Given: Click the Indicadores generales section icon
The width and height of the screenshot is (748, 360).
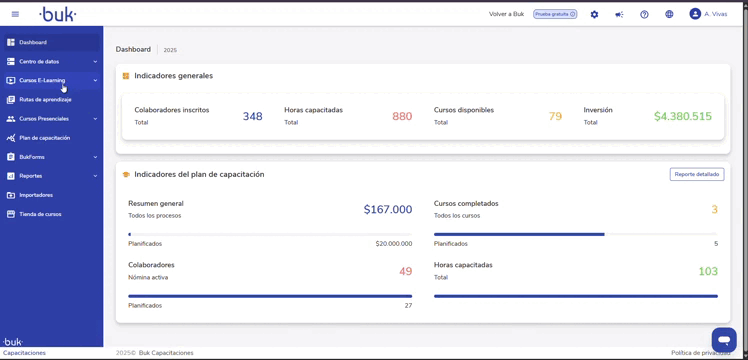Looking at the screenshot, I should [x=126, y=76].
